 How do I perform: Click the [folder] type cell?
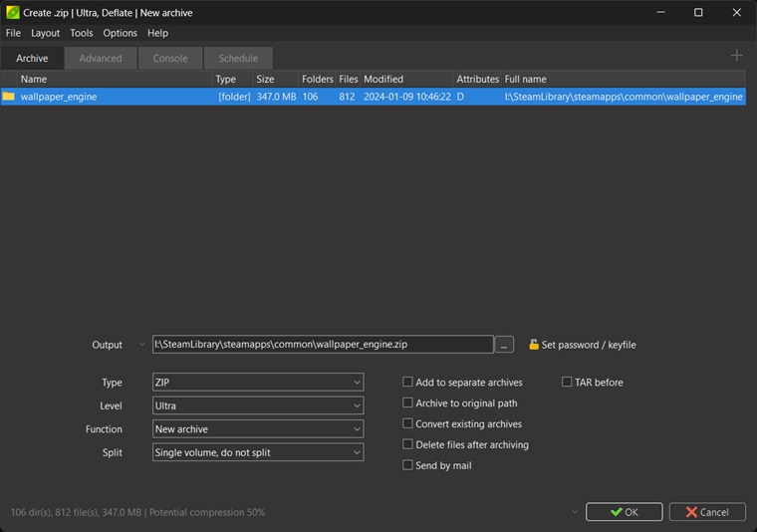click(x=234, y=97)
